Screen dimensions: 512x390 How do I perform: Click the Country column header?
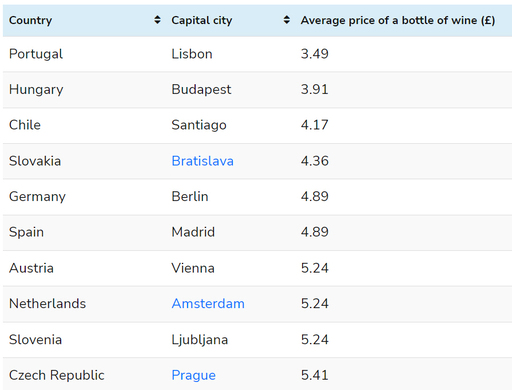click(30, 20)
